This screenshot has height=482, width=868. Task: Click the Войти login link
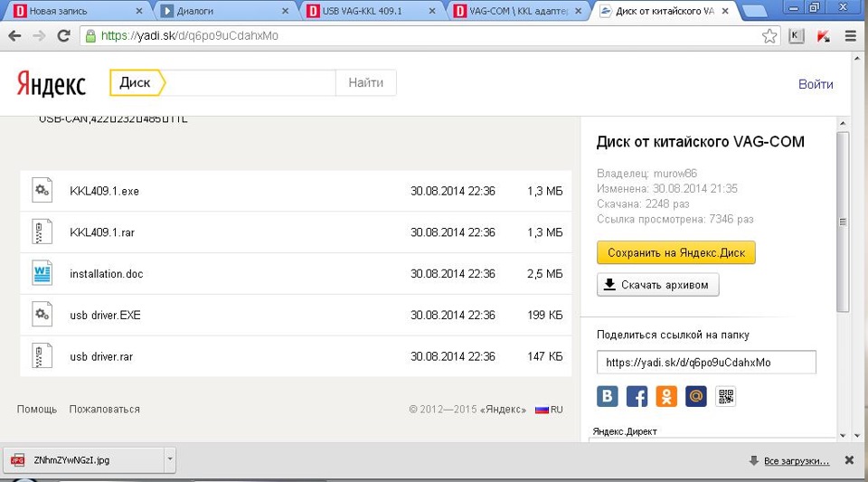click(816, 84)
